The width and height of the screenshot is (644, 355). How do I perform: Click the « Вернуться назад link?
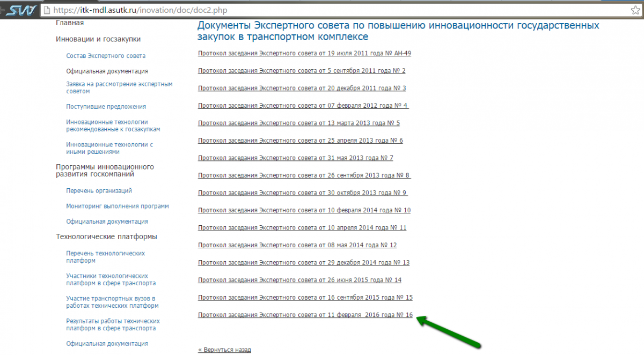(x=224, y=350)
